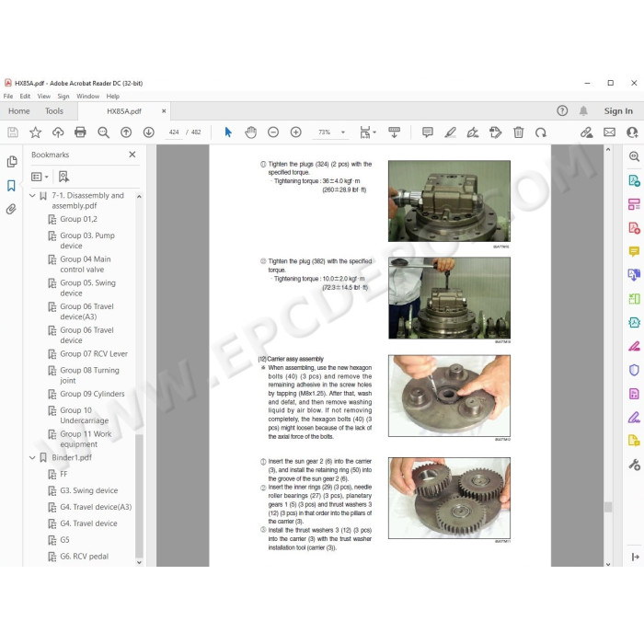This screenshot has height=644, width=644.
Task: Open the File menu
Action: tap(8, 96)
